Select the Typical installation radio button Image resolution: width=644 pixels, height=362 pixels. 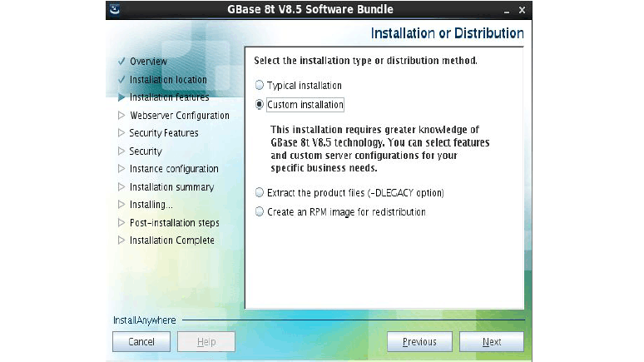(x=259, y=86)
